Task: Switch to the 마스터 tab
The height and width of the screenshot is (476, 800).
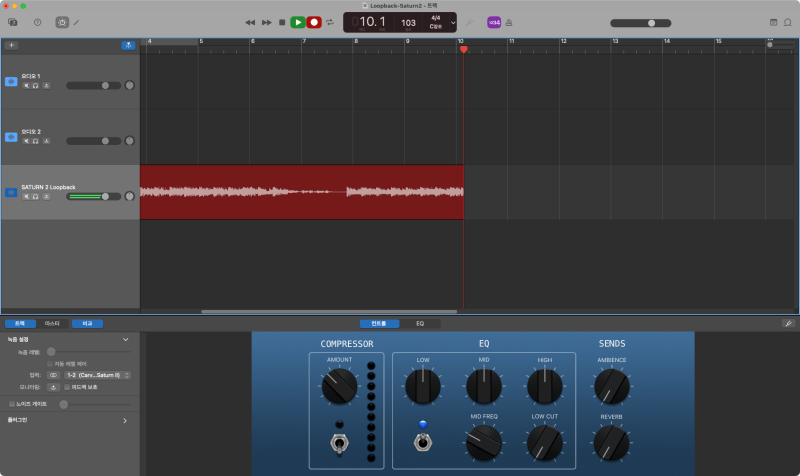Action: (x=52, y=323)
